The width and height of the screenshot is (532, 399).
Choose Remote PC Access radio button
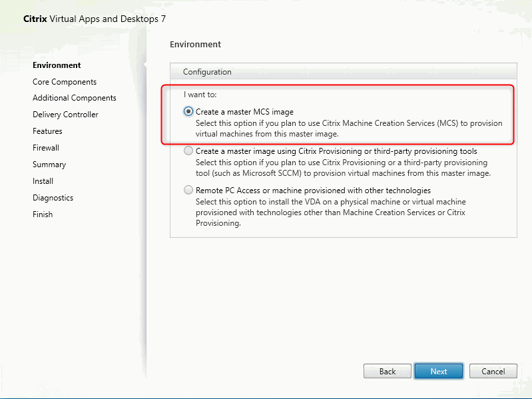pyautogui.click(x=188, y=190)
